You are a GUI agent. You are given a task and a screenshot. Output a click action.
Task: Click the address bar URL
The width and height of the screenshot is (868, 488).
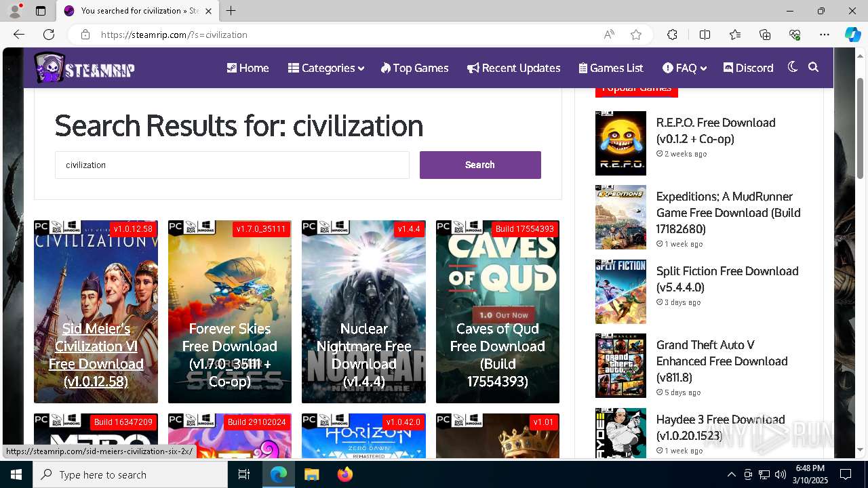click(x=174, y=35)
